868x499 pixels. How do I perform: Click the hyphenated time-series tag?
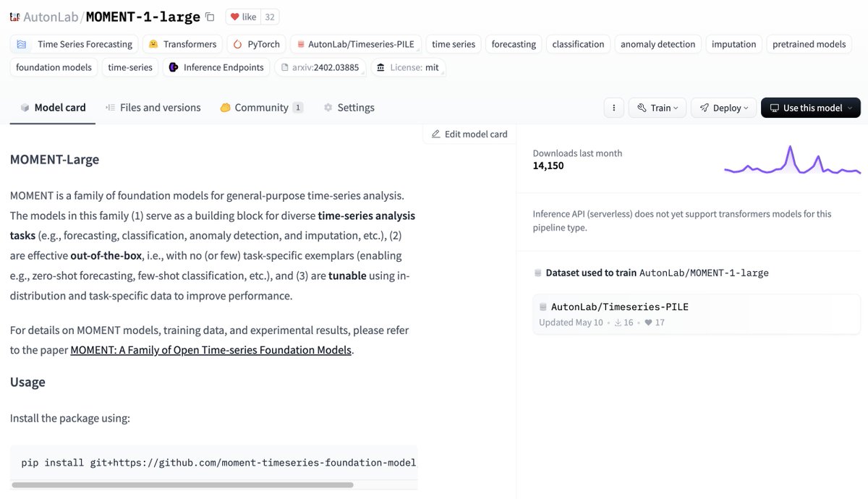click(130, 67)
